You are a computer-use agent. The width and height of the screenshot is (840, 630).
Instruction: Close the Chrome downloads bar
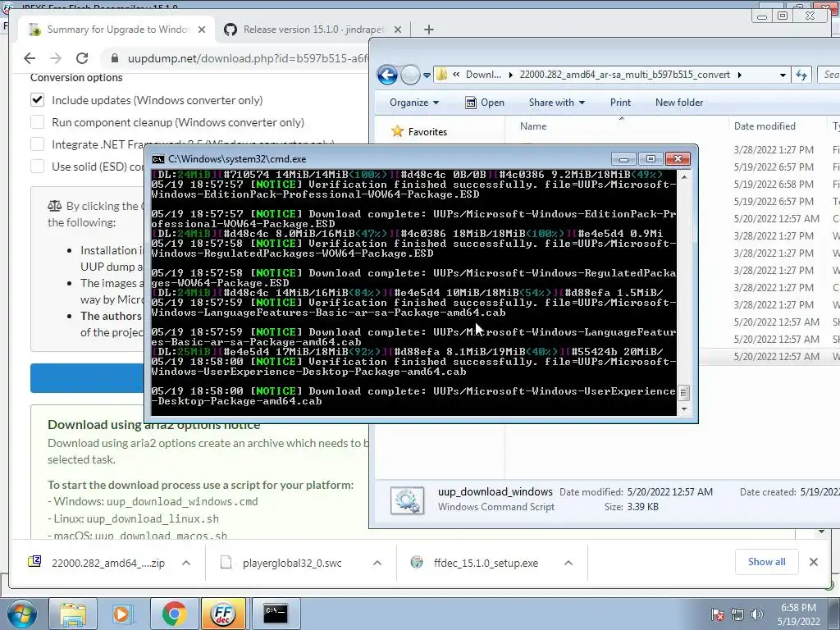(x=813, y=562)
